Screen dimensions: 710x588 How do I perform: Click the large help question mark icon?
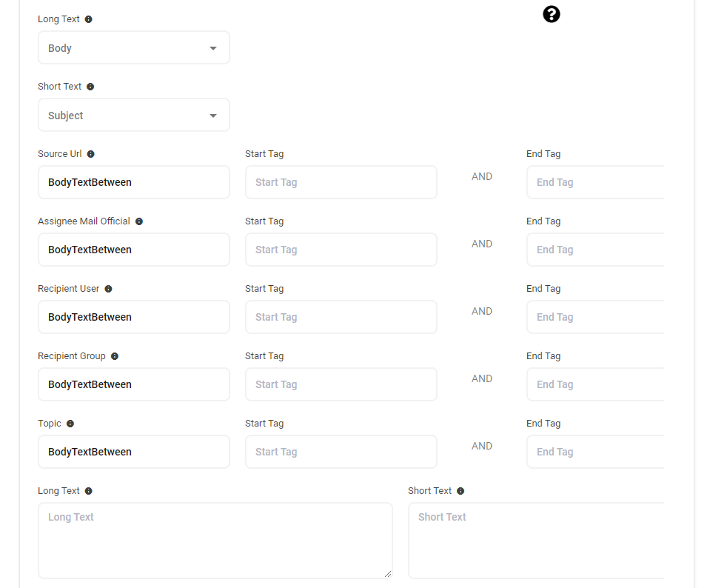(552, 14)
